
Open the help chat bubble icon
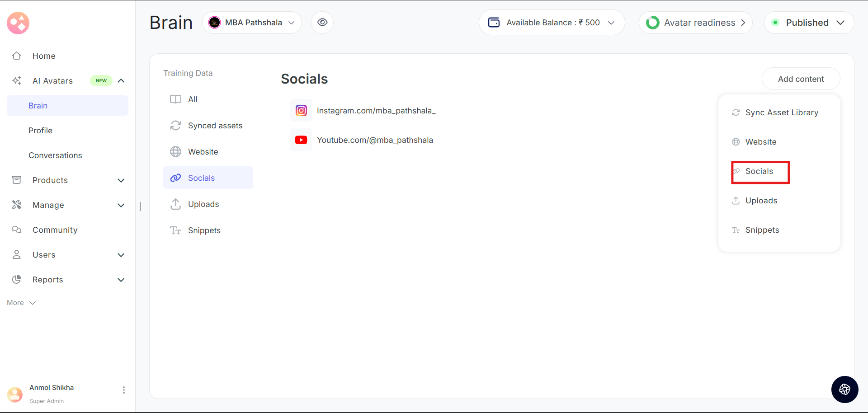(x=844, y=389)
